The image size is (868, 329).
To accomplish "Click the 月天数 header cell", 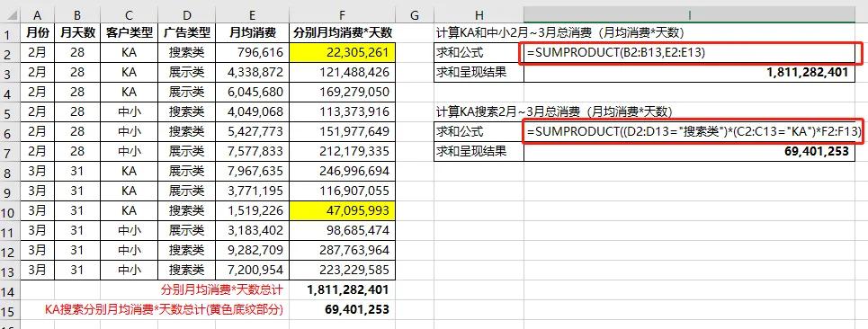I will 77,33.
